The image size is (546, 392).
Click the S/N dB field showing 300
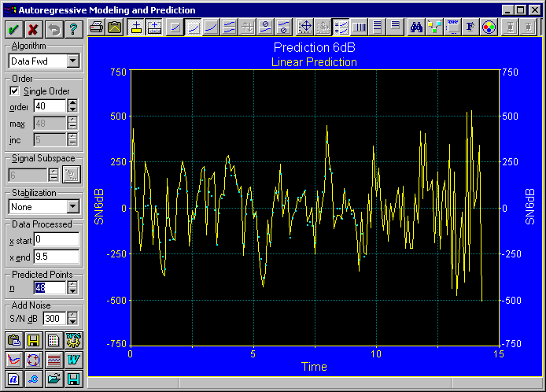coord(54,318)
